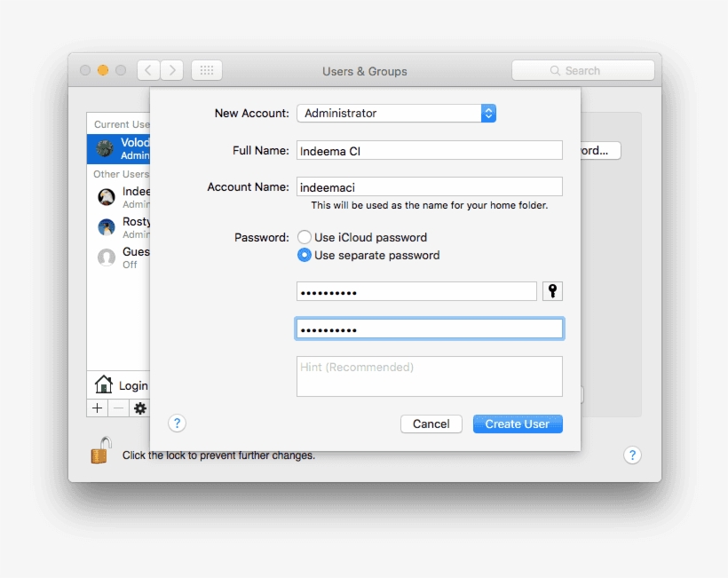Select Use separate password option
The image size is (728, 578).
(x=305, y=255)
